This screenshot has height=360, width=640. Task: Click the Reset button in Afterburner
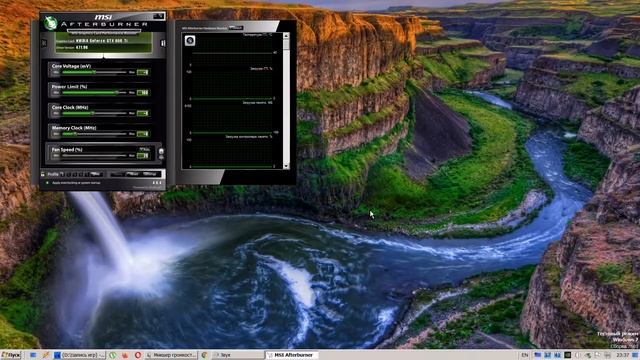[133, 174]
